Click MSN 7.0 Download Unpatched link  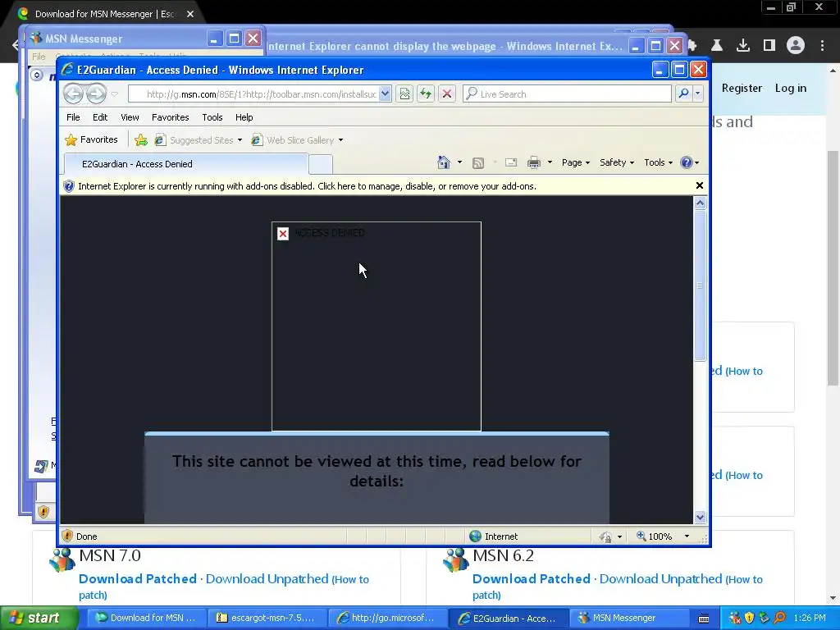[267, 578]
